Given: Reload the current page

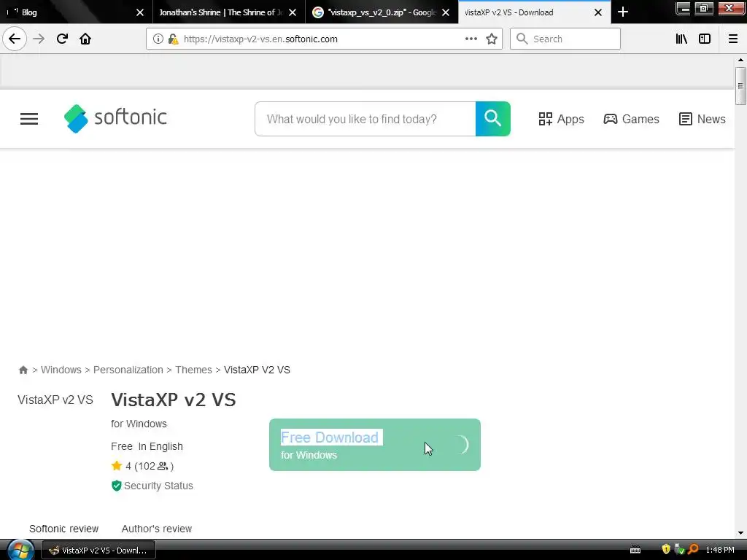Looking at the screenshot, I should click(x=62, y=39).
